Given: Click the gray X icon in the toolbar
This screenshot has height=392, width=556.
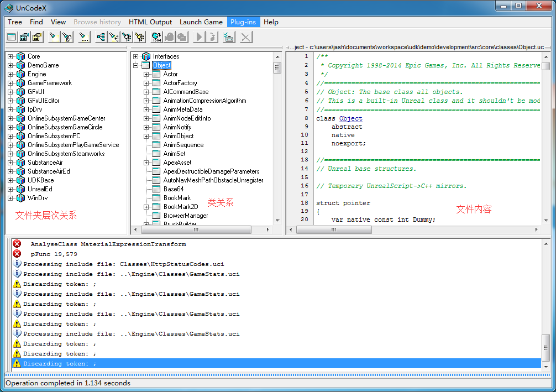Looking at the screenshot, I should [x=246, y=37].
